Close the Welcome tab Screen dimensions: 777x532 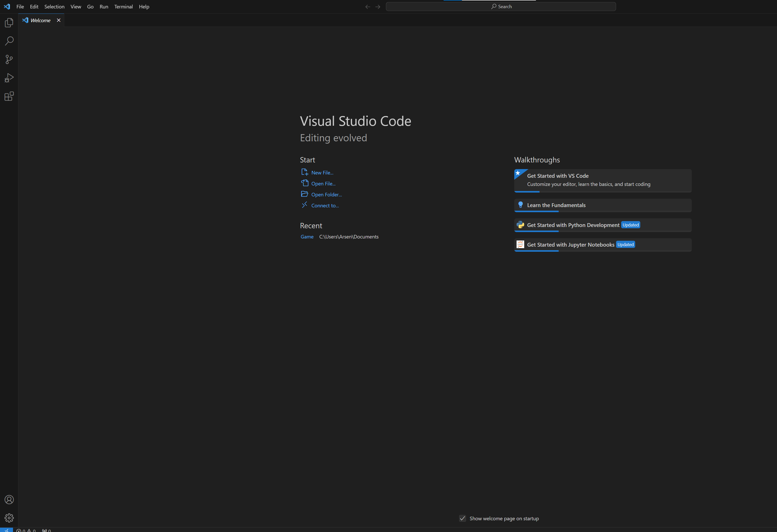click(x=58, y=20)
